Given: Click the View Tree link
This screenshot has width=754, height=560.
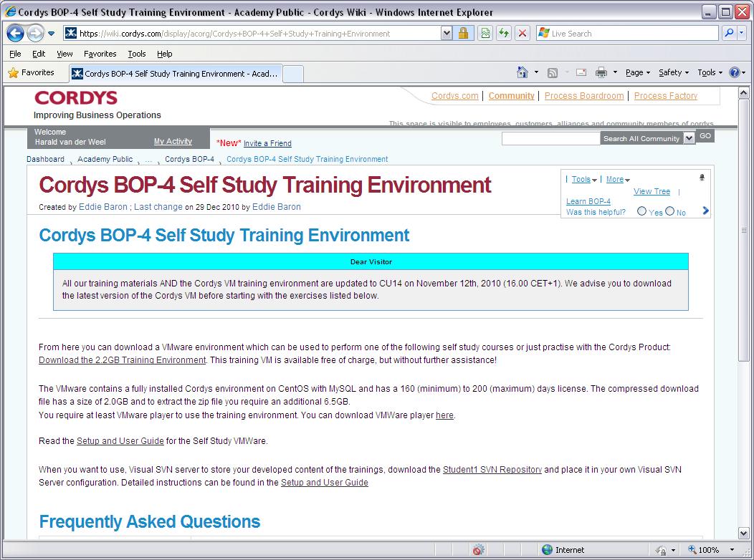Looking at the screenshot, I should point(652,191).
